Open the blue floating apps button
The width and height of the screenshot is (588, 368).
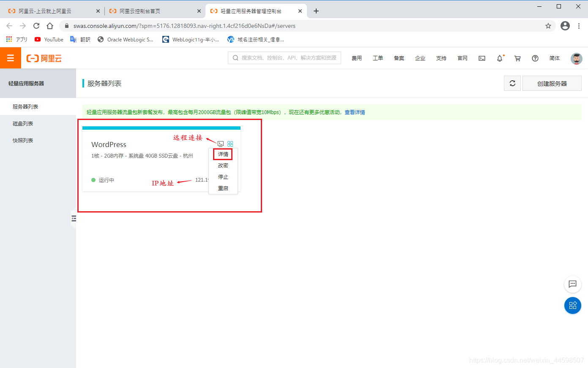[573, 305]
